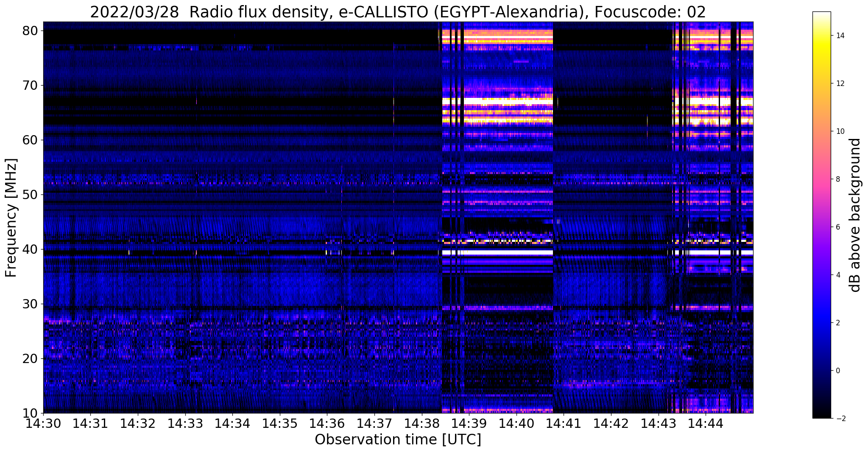
Task: Click the 'Observation time [UTC]' x-axis label
Action: tap(398, 439)
